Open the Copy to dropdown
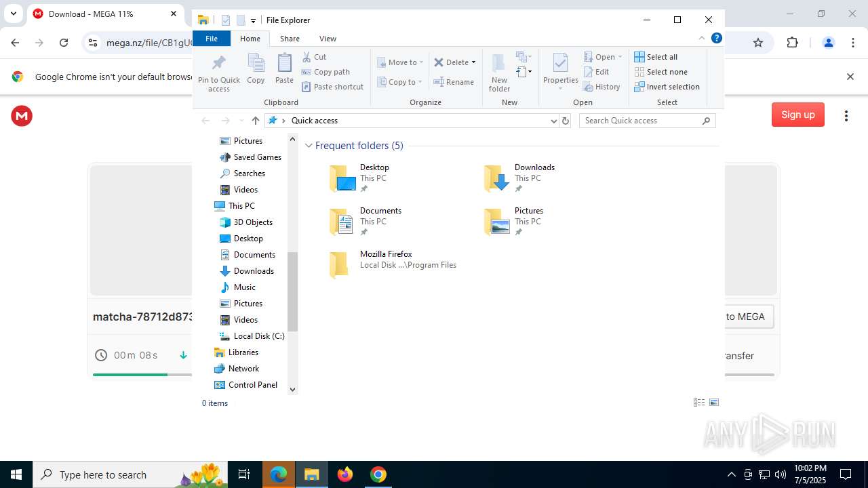Viewport: 868px width, 488px height. coord(400,82)
